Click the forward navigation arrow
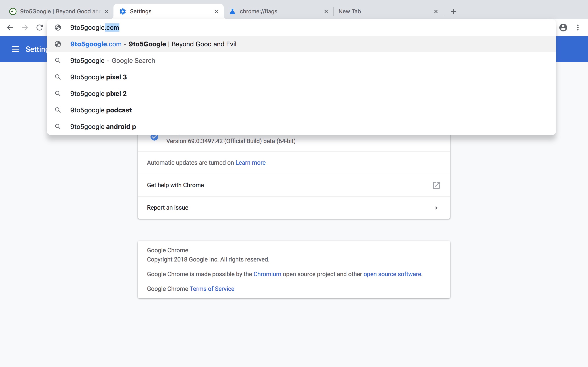Viewport: 588px width, 367px height. [25, 28]
